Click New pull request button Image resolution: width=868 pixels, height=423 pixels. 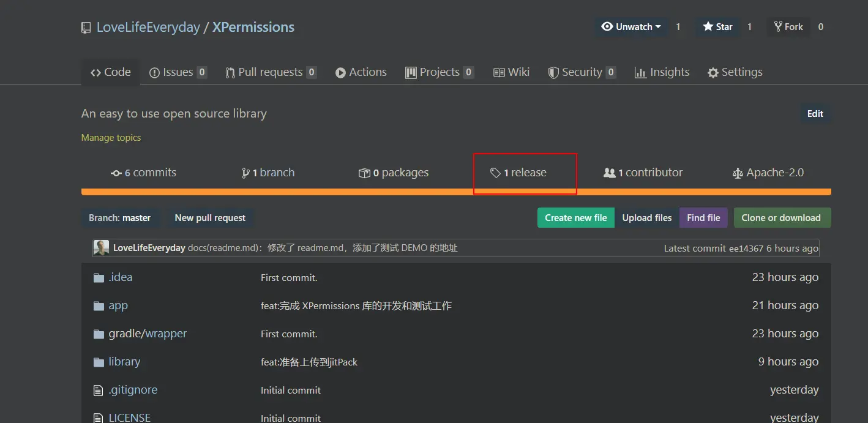pyautogui.click(x=210, y=218)
